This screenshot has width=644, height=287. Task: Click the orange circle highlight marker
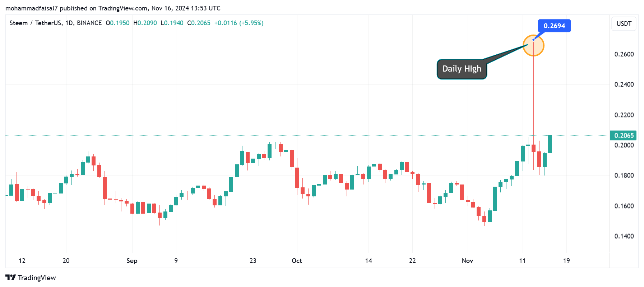click(533, 46)
